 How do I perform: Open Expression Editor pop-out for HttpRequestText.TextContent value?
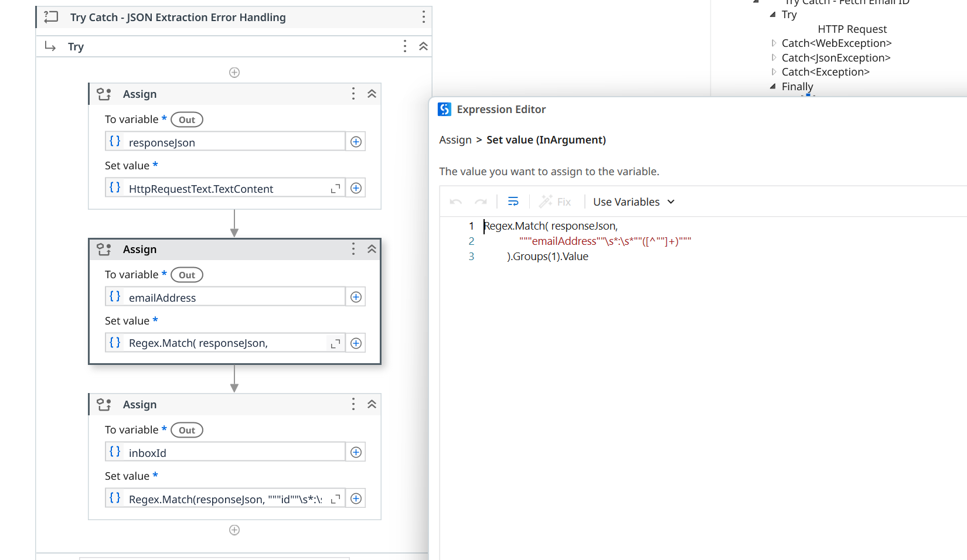coord(335,188)
